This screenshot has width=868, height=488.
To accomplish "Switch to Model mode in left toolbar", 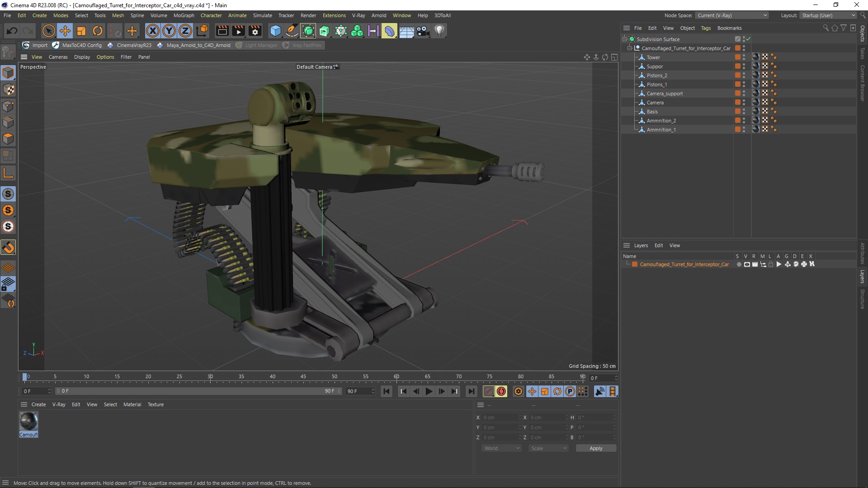I will point(8,73).
